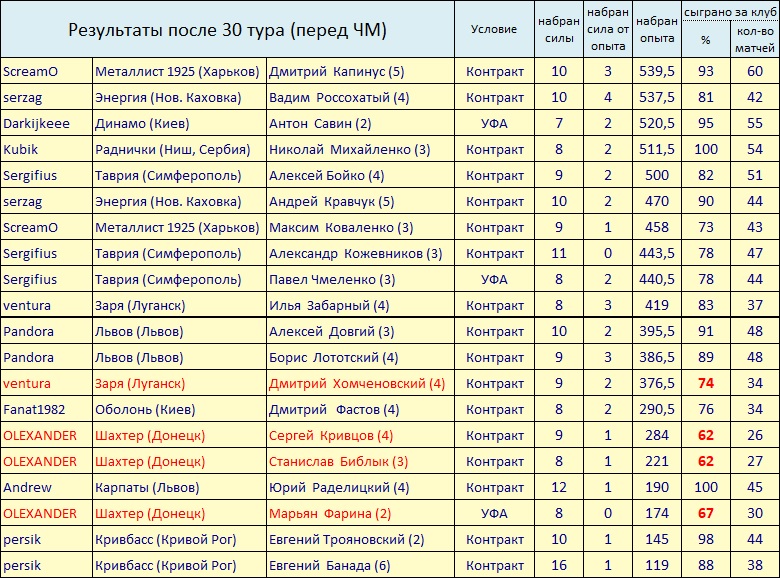Select player 'Станислав Библык (3)'
The width and height of the screenshot is (780, 578).
(x=339, y=462)
